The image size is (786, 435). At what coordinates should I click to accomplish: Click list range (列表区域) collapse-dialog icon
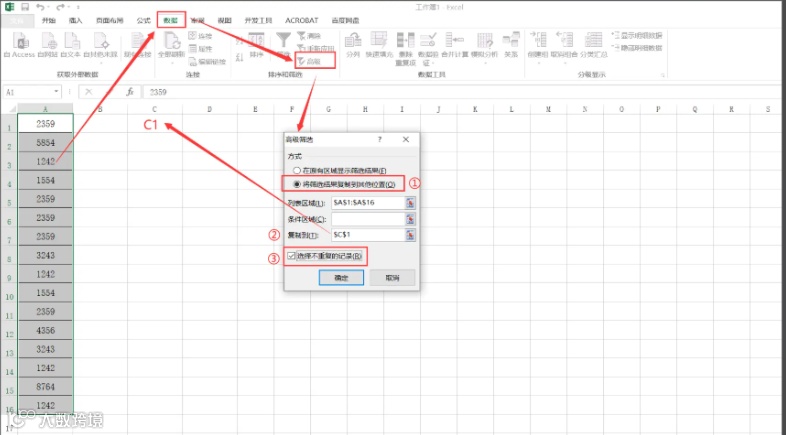tap(410, 203)
